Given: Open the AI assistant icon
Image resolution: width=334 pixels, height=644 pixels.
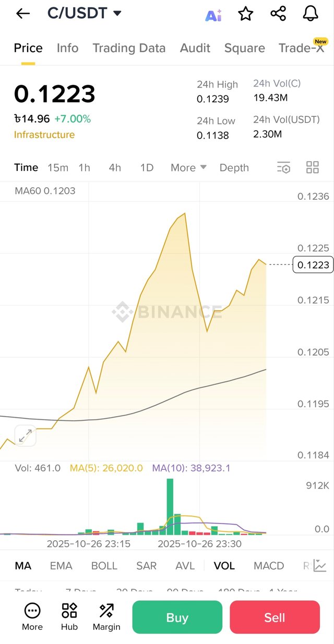Looking at the screenshot, I should click(x=213, y=15).
